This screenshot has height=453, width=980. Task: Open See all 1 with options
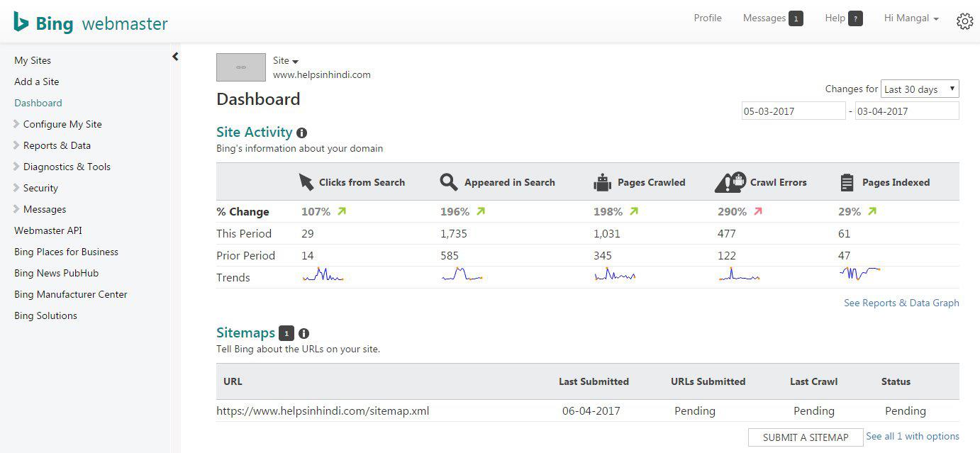[913, 436]
